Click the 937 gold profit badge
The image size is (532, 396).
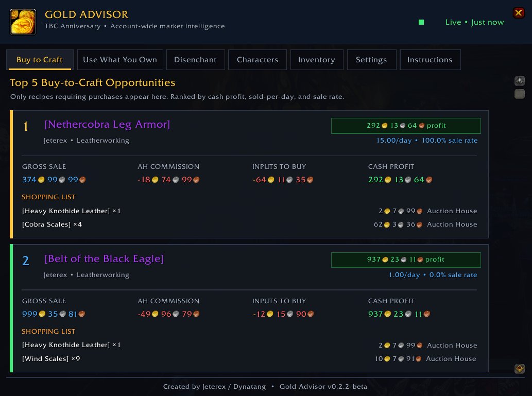[x=406, y=260]
